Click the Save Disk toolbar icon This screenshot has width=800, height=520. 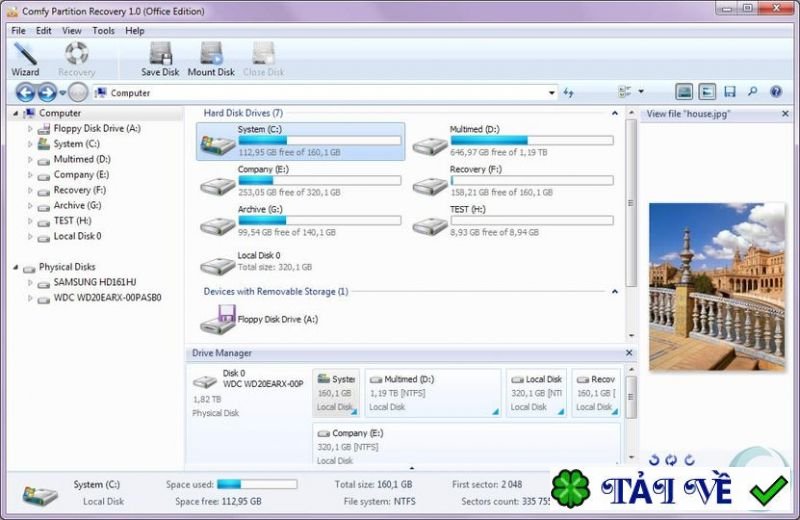coord(159,59)
